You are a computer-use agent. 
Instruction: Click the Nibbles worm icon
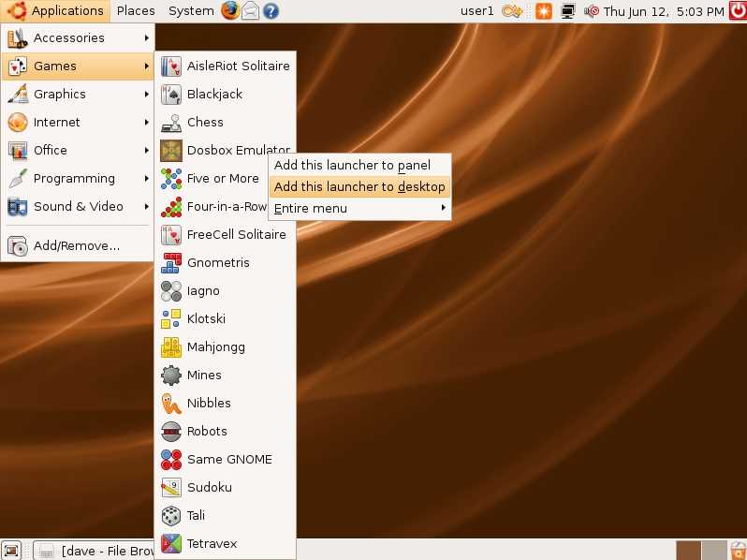(x=170, y=404)
